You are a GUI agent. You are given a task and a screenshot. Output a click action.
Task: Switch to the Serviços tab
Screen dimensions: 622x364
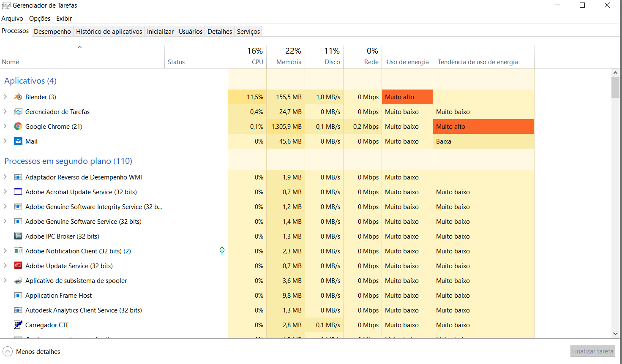click(x=248, y=32)
